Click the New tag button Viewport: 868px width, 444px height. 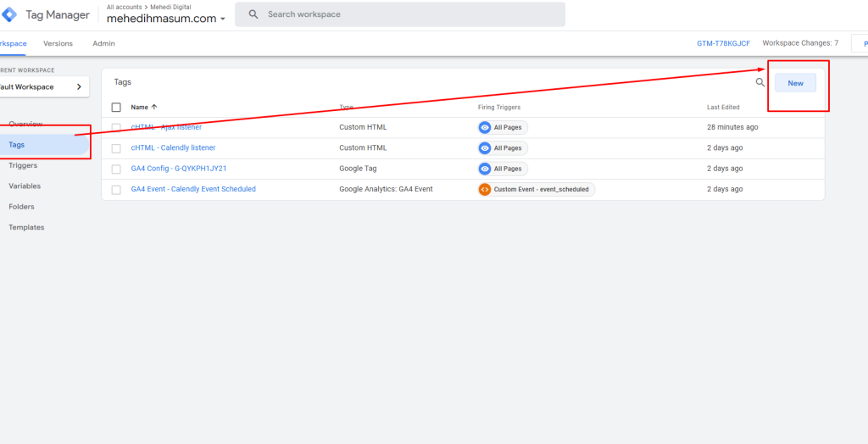(795, 83)
